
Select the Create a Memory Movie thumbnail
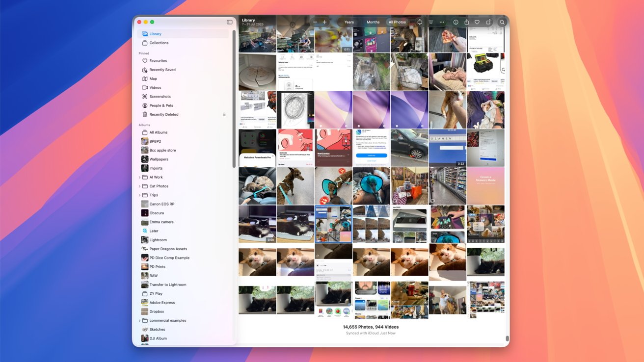485,186
